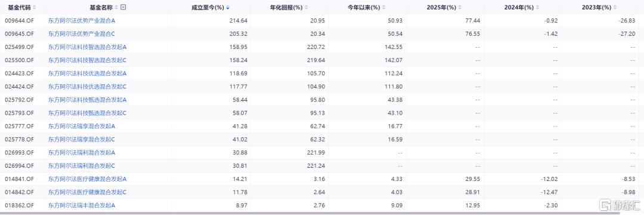Open fund 东方阿尔法瑞享混合发起C
Viewport: 644px width, 215px height.
tap(82, 139)
